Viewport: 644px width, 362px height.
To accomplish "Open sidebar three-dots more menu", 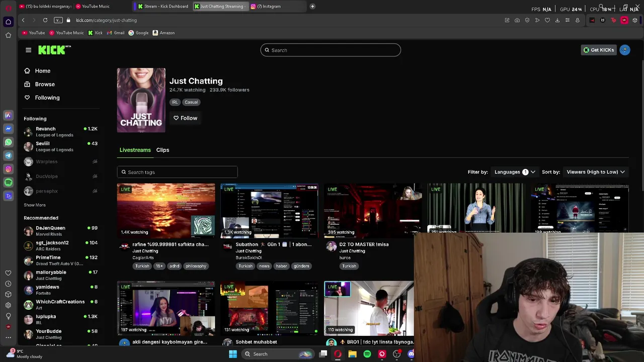I will pyautogui.click(x=8, y=337).
